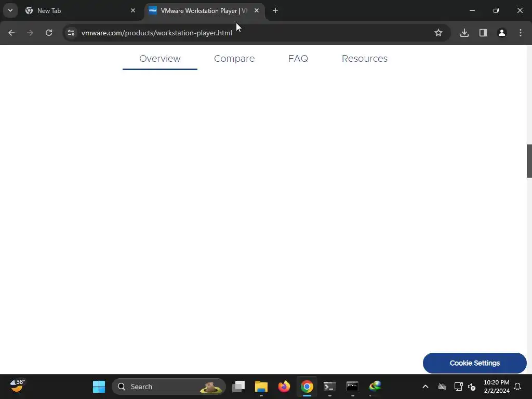The width and height of the screenshot is (532, 399).
Task: Open the network tray icon
Action: 458,387
